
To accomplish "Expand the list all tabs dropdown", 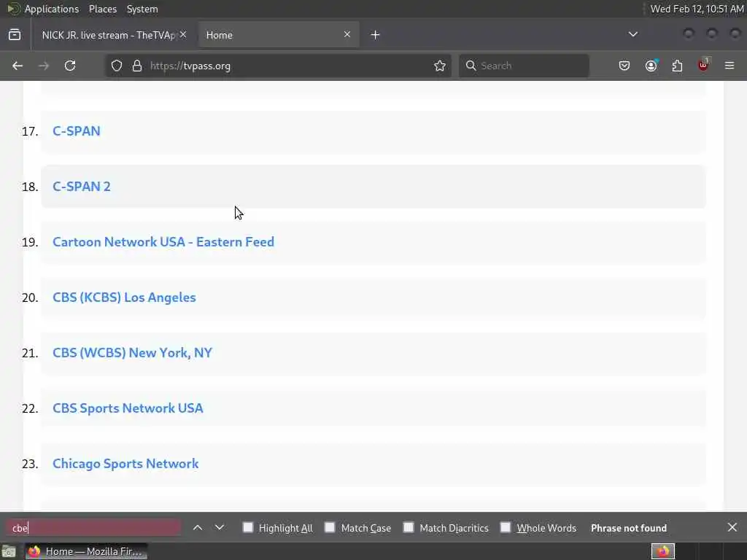I will click(633, 34).
